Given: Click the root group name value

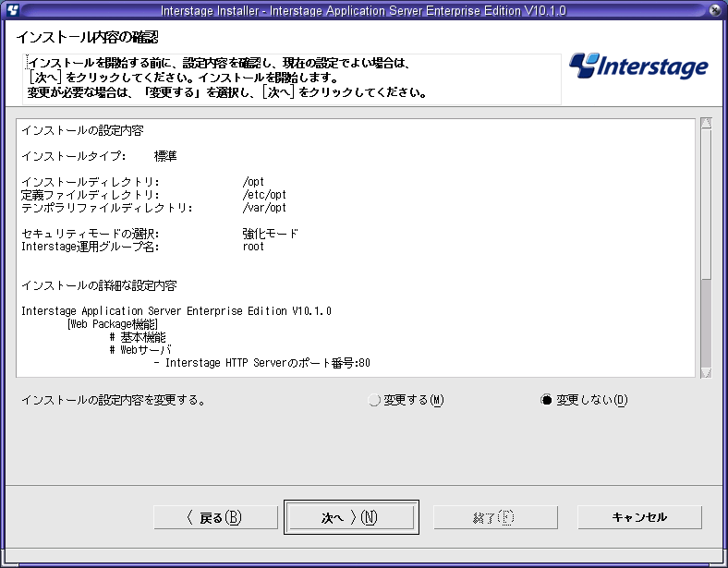Looking at the screenshot, I should point(253,247).
